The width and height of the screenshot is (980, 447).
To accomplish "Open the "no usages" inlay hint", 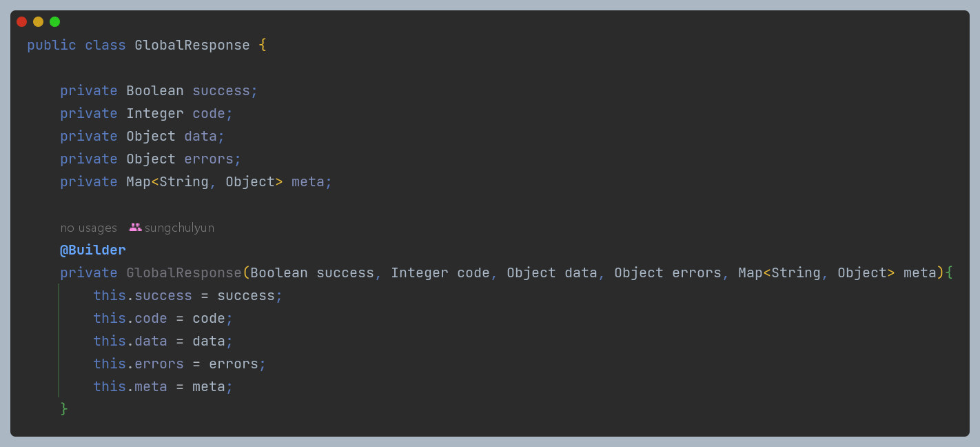I will pos(88,228).
